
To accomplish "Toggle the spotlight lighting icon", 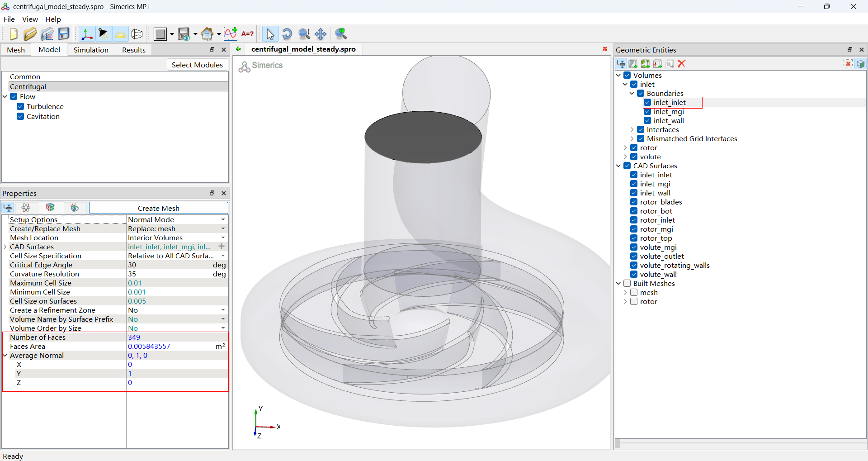I will tap(104, 34).
